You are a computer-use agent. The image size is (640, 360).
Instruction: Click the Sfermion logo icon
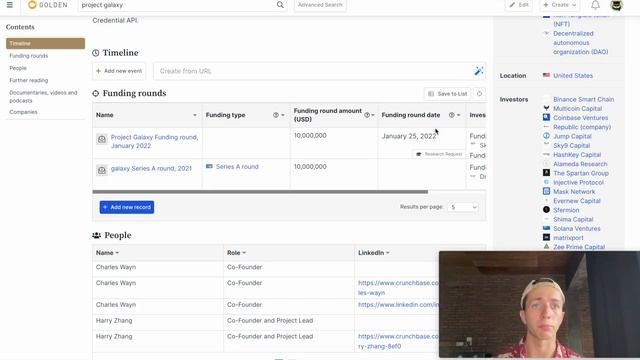click(546, 210)
